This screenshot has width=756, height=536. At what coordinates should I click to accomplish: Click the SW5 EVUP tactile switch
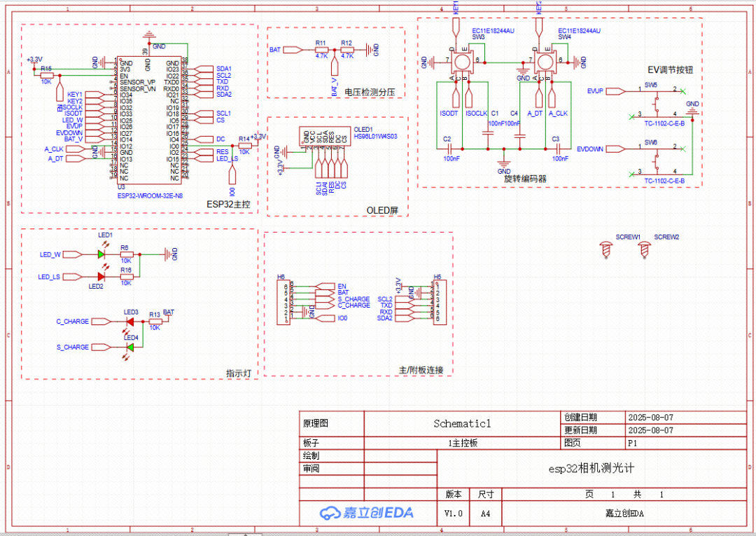tap(657, 102)
